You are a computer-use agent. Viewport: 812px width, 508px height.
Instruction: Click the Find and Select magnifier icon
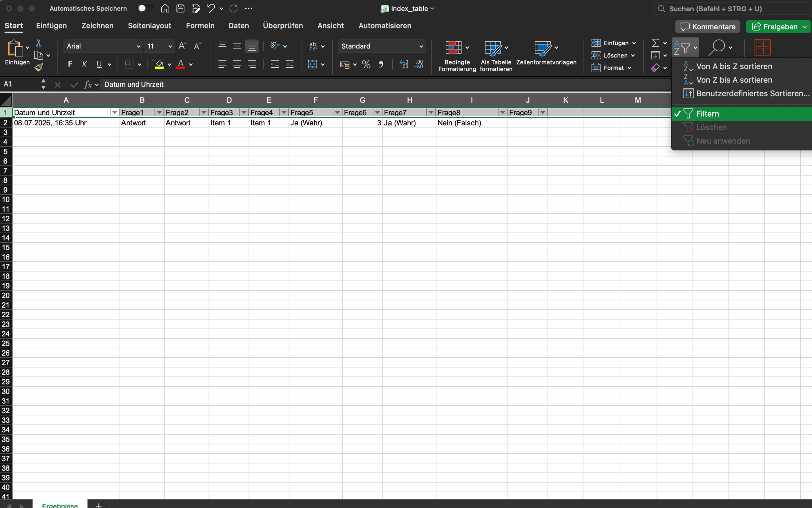click(717, 47)
